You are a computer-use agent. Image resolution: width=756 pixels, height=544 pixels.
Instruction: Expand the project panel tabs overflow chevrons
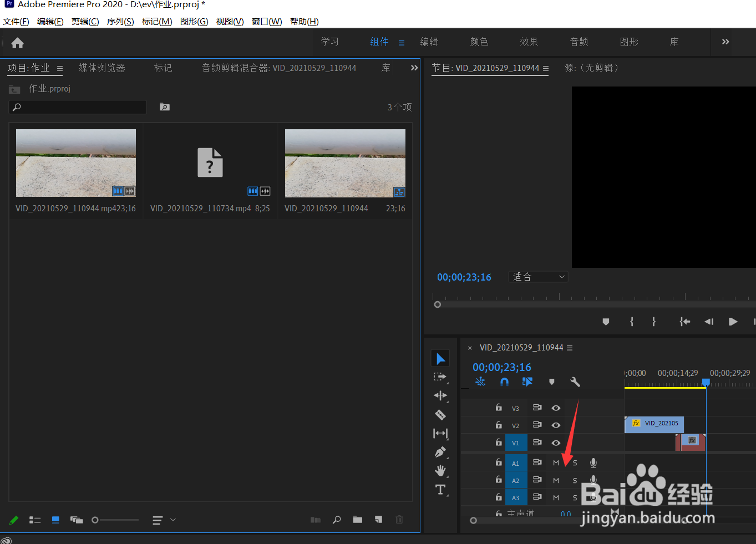414,68
